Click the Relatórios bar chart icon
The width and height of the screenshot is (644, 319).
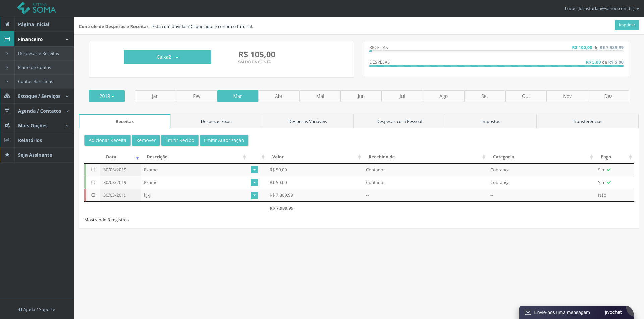(7, 140)
